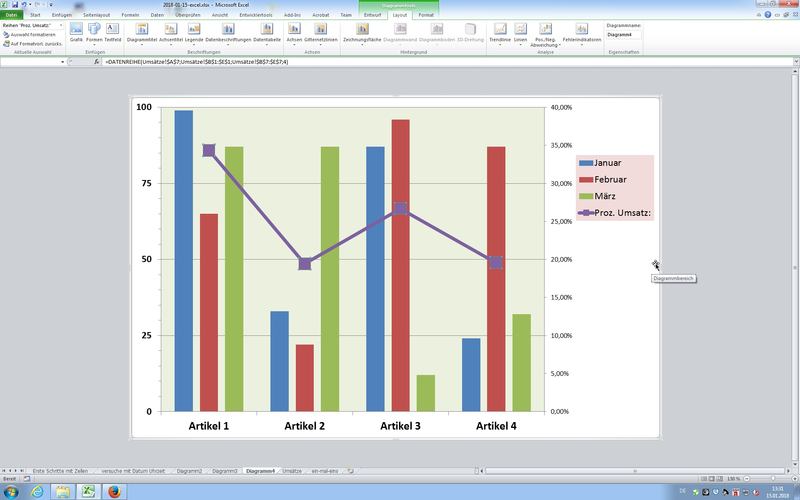Screen dimensions: 800x500
Task: Adjust the zoom slider in status bar
Action: (772, 479)
